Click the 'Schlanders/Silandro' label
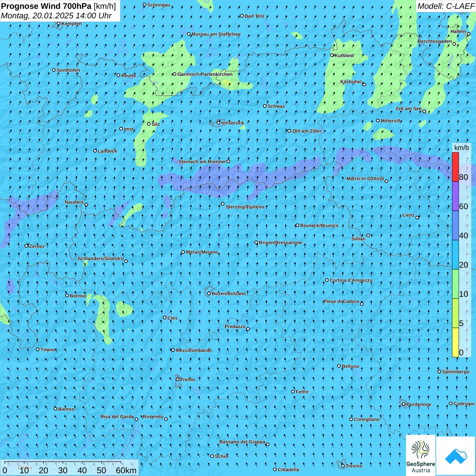The width and height of the screenshot is (476, 476). (101, 258)
